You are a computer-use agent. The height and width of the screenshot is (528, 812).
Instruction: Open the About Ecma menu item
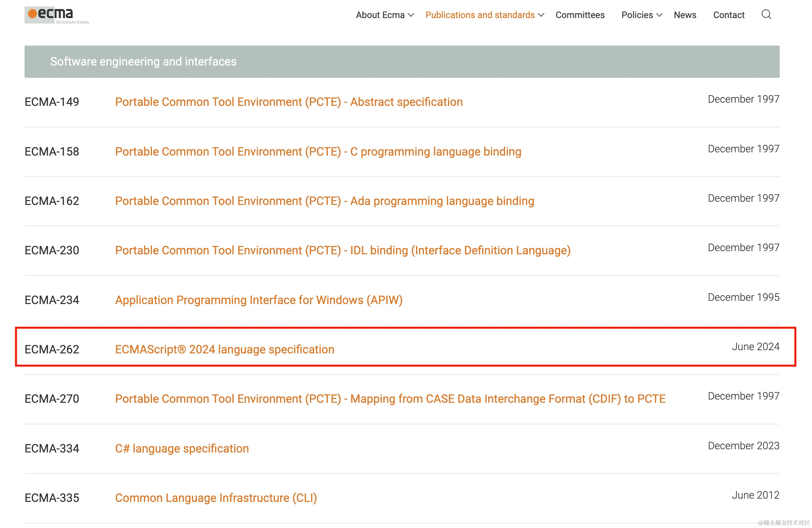click(x=380, y=15)
